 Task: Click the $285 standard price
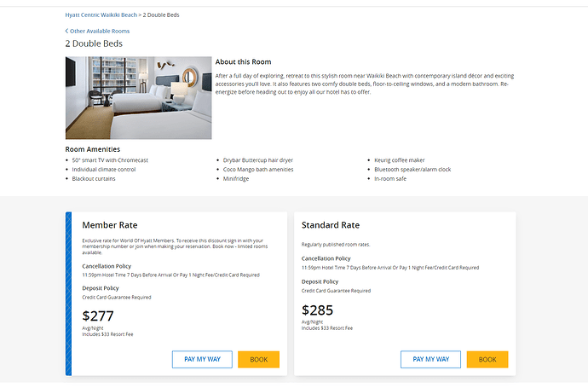click(x=317, y=310)
